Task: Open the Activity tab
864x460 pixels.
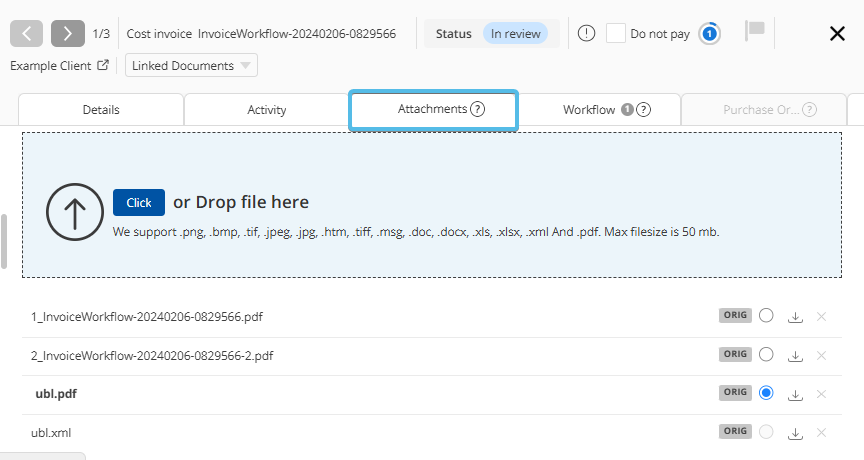Action: pyautogui.click(x=267, y=110)
